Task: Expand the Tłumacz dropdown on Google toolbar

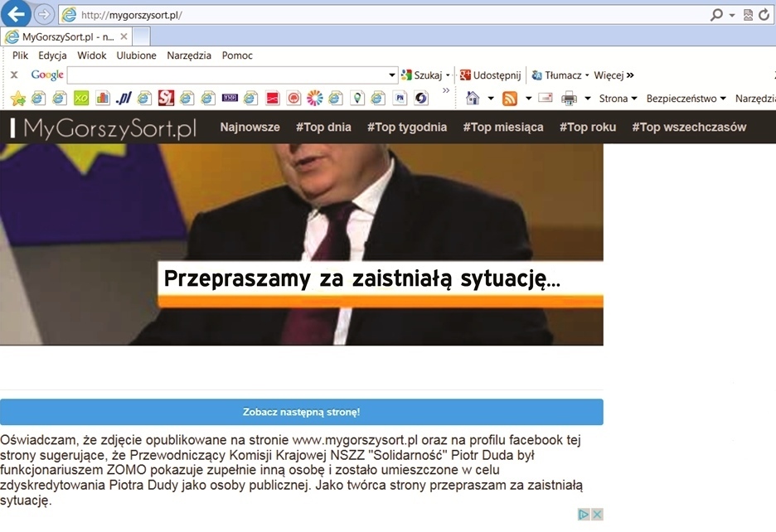Action: coord(587,75)
